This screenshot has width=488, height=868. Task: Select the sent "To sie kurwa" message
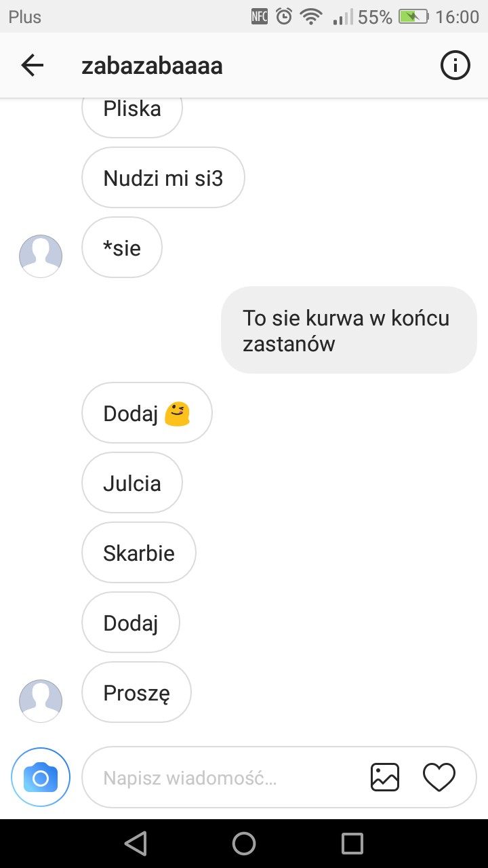tap(349, 330)
